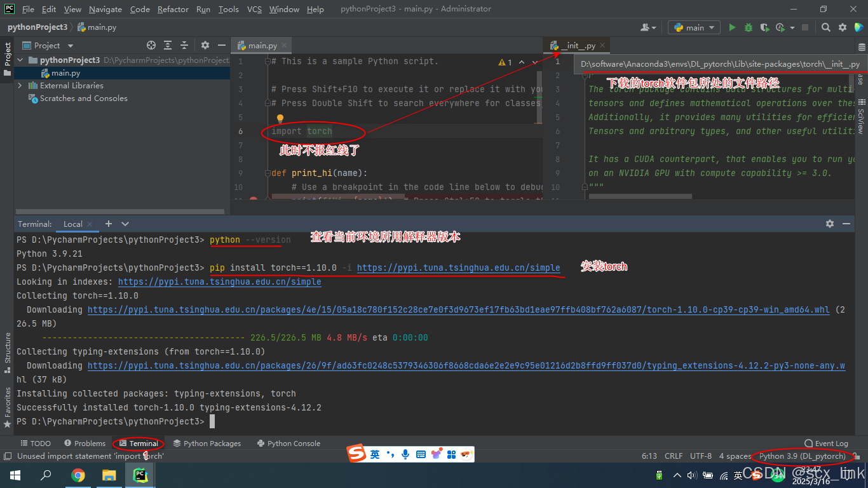Open Database tool window icon on right strip

(862, 47)
